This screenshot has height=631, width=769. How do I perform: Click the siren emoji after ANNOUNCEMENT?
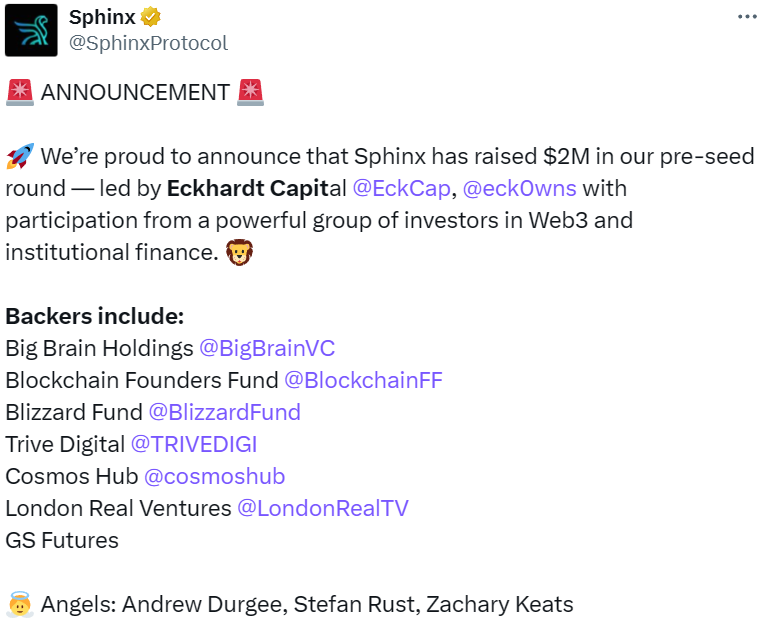(x=251, y=93)
